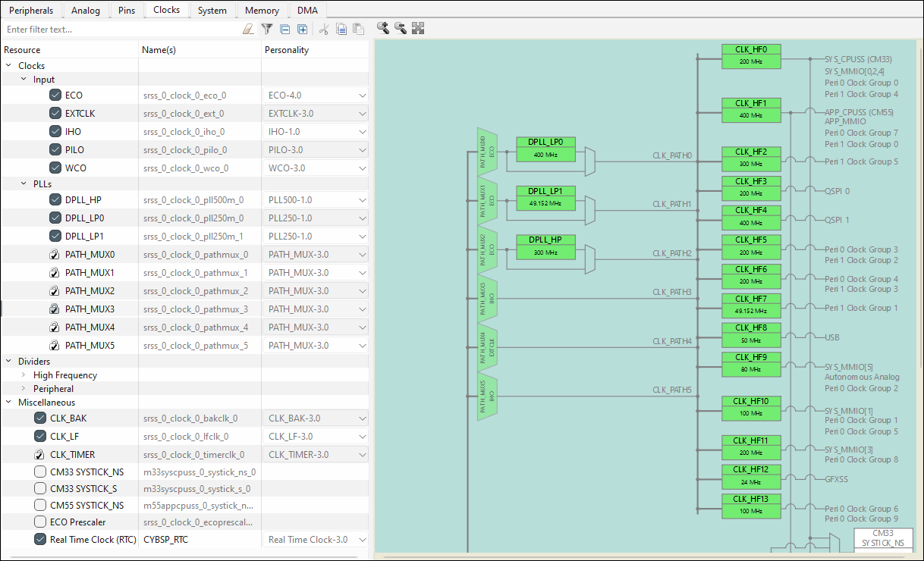This screenshot has height=561, width=924.
Task: Click the clear filter text eraser icon
Action: pos(248,30)
